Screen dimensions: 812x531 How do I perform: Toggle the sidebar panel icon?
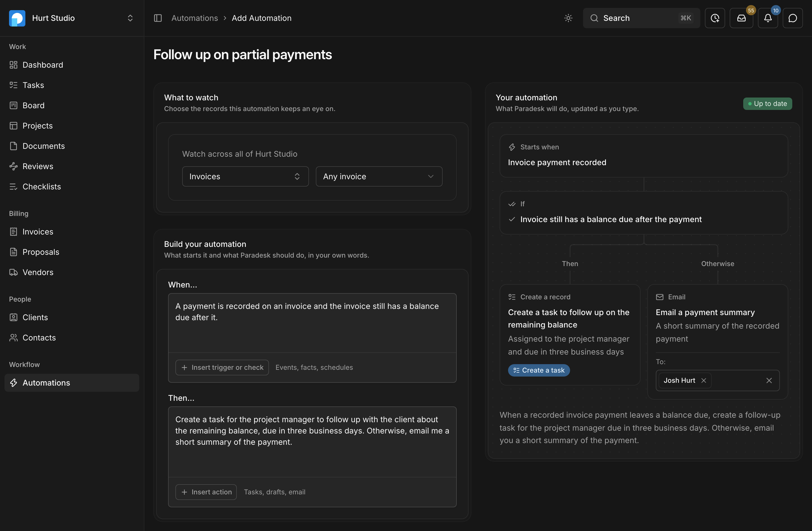tap(158, 18)
